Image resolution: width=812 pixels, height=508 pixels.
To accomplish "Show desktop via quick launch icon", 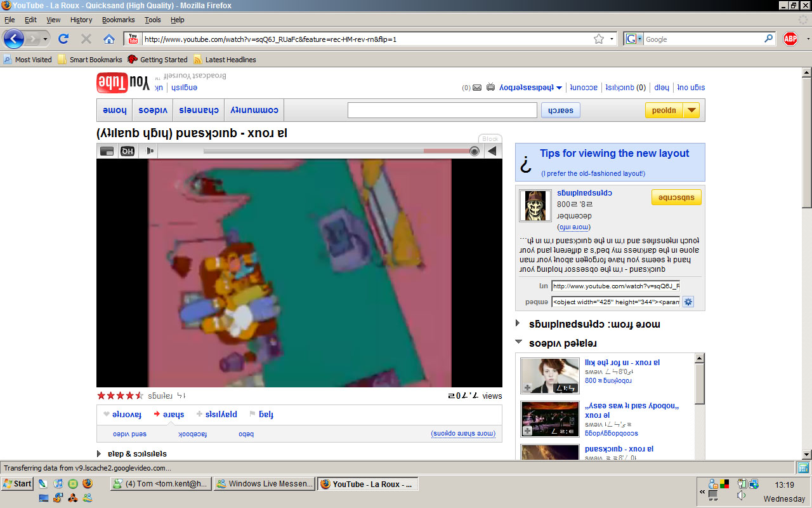I will (x=43, y=498).
